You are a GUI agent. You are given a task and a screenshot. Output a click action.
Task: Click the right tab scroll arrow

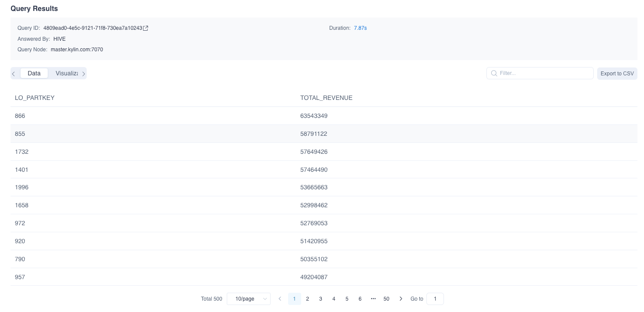84,74
